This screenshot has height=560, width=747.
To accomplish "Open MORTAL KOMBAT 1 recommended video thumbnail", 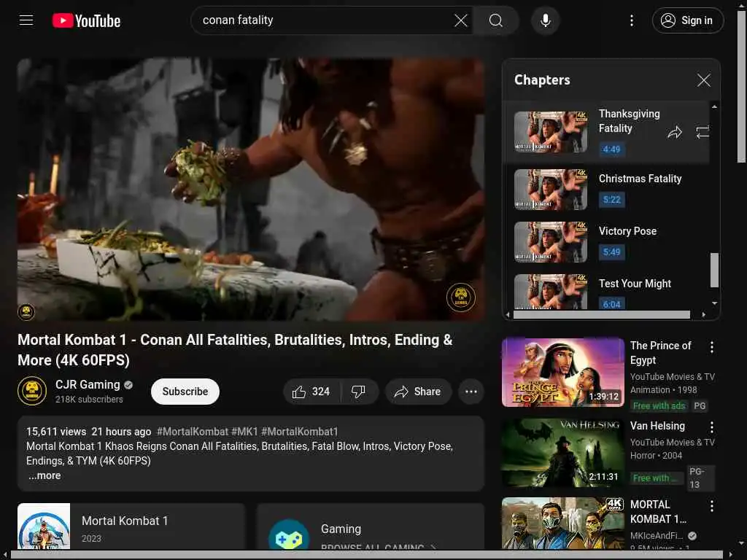I will [562, 524].
